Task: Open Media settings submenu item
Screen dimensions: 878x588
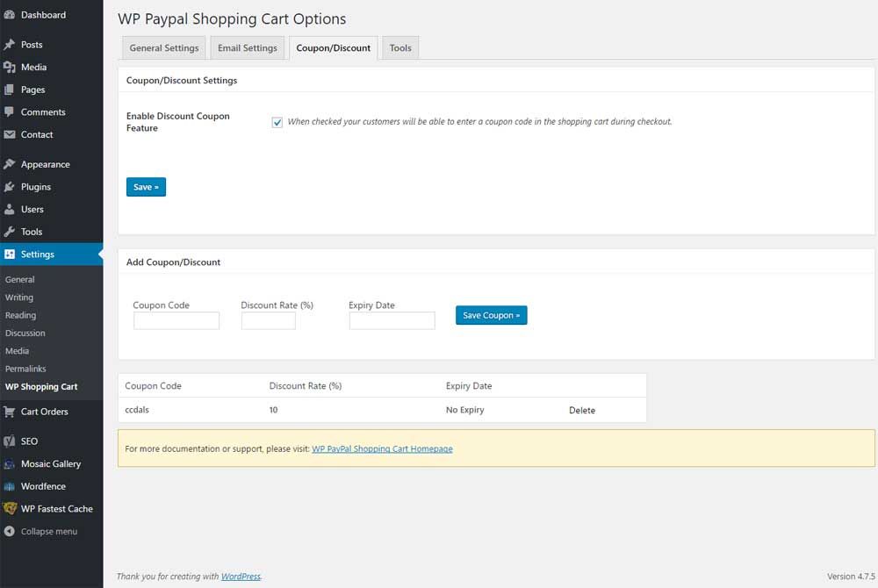Action: pyautogui.click(x=17, y=351)
